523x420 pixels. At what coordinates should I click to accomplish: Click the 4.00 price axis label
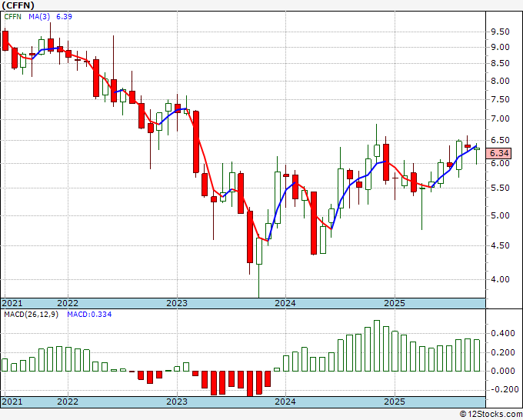(x=500, y=279)
